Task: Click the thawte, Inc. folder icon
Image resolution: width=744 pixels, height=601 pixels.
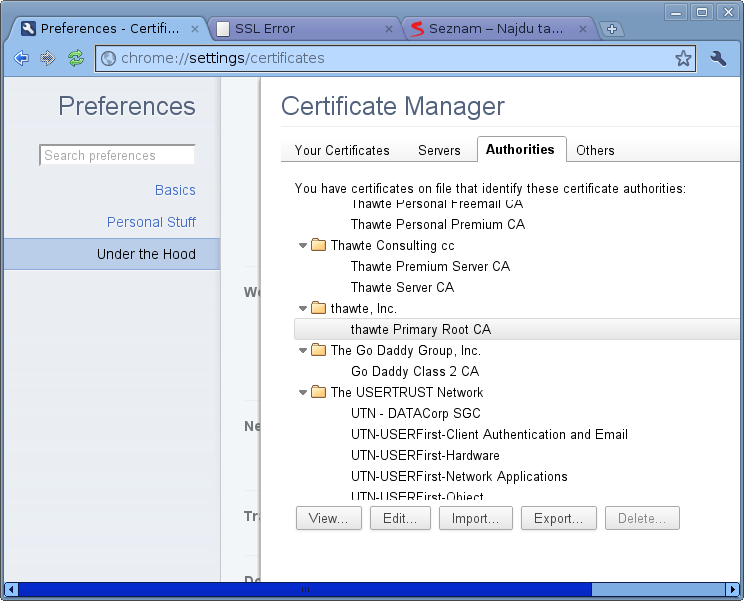Action: [x=318, y=308]
